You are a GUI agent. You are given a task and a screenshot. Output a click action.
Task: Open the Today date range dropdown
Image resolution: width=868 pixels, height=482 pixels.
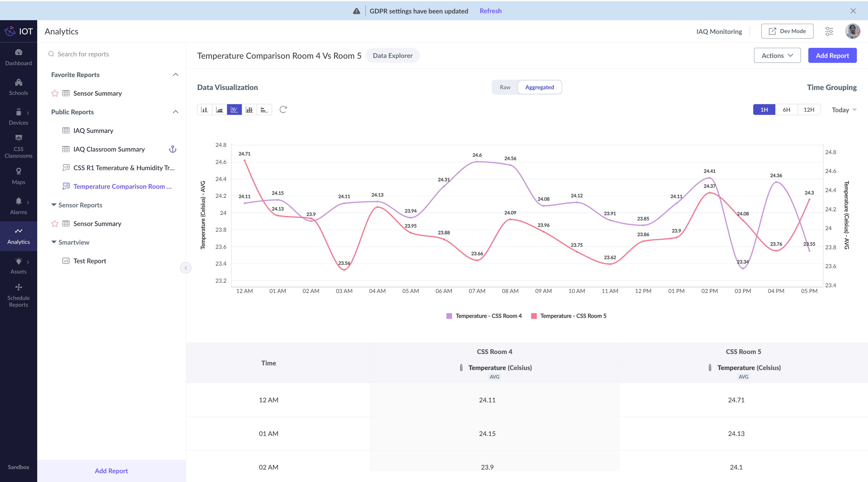point(844,110)
